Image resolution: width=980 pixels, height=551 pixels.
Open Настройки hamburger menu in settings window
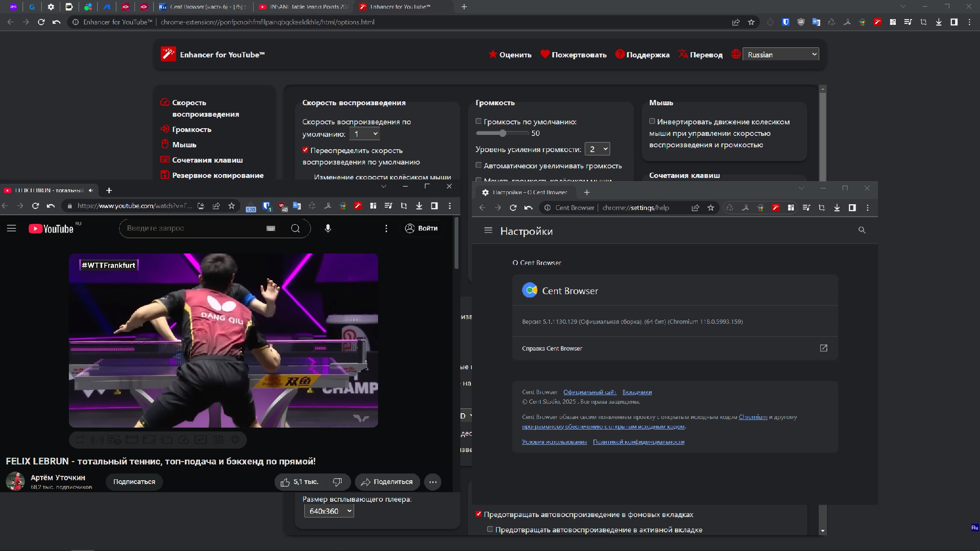488,231
